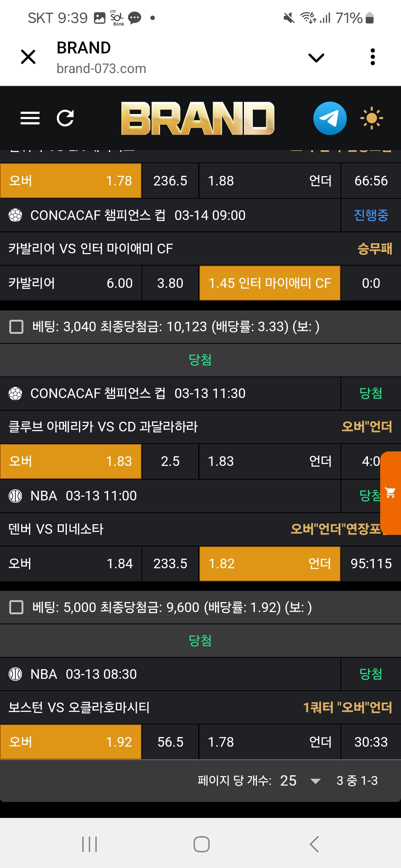Expand the browser address chevron
401x868 pixels.
(x=316, y=57)
